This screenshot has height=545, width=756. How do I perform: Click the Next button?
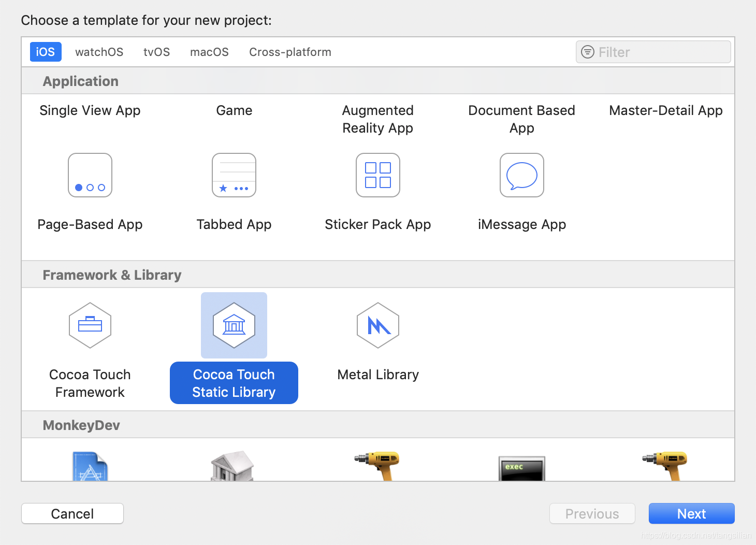(692, 513)
